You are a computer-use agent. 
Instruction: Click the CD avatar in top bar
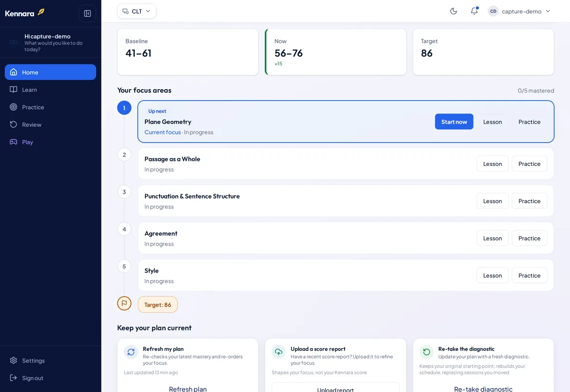(x=493, y=11)
